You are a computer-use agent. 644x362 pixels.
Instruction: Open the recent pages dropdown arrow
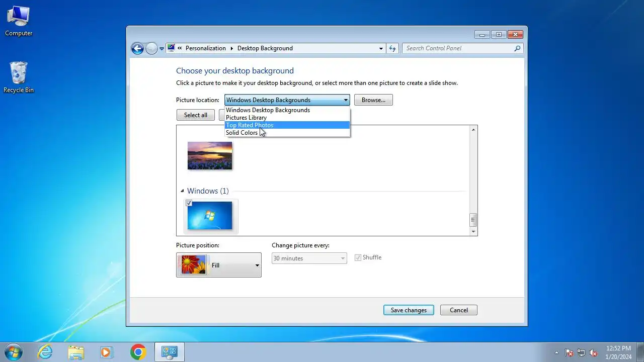(x=162, y=49)
